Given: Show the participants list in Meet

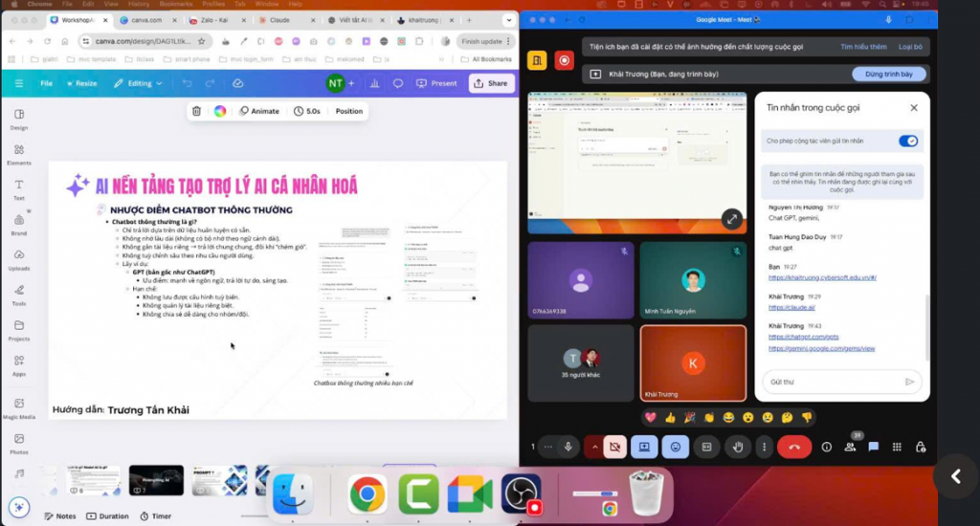Looking at the screenshot, I should (x=850, y=447).
